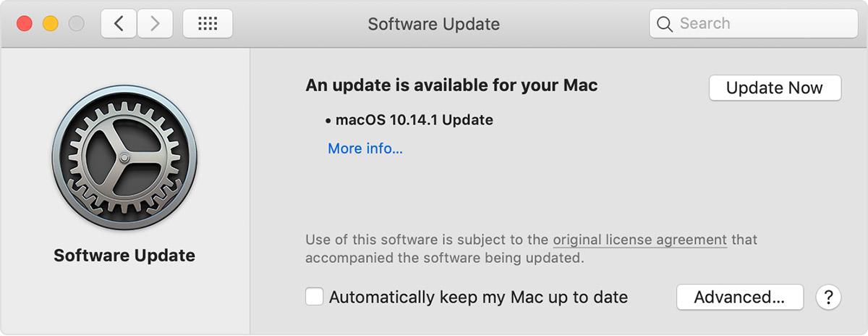The height and width of the screenshot is (336, 868).
Task: Click the magnifying glass search icon
Action: click(665, 24)
